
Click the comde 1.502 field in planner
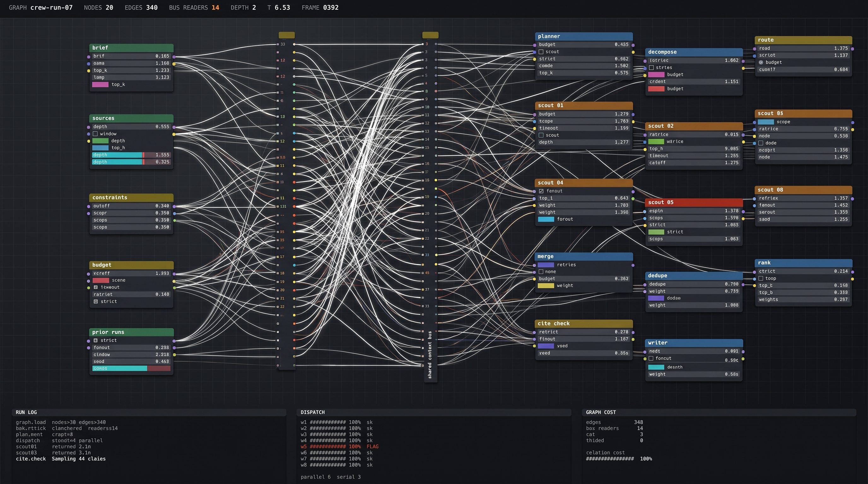[584, 66]
